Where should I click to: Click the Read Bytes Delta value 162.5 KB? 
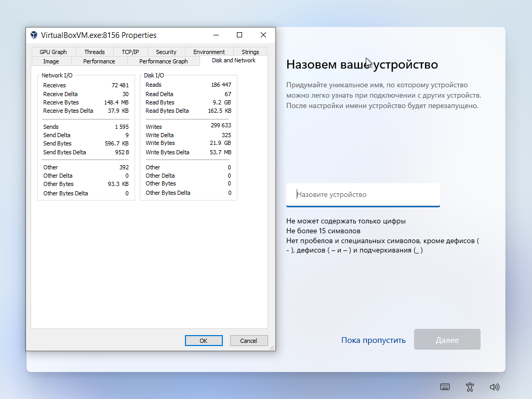[x=220, y=111]
